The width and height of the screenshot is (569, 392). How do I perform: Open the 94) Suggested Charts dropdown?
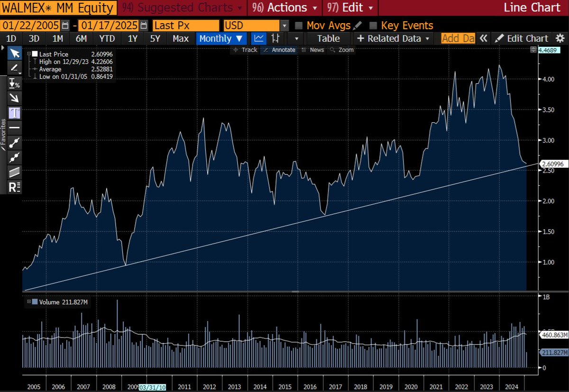point(182,8)
